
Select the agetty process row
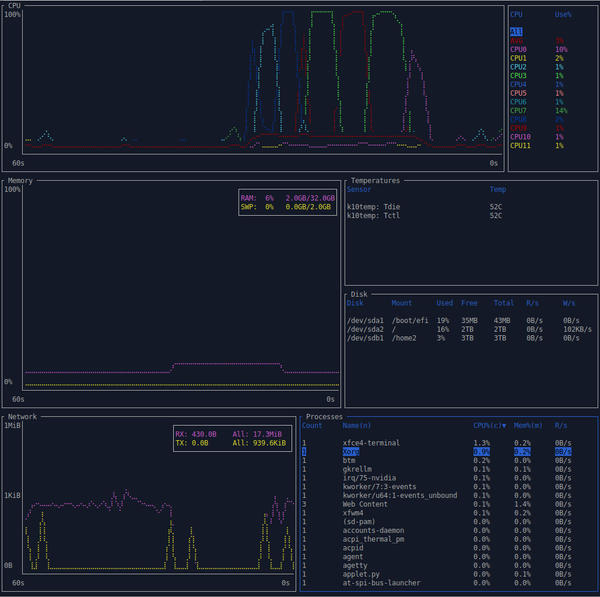click(437, 566)
